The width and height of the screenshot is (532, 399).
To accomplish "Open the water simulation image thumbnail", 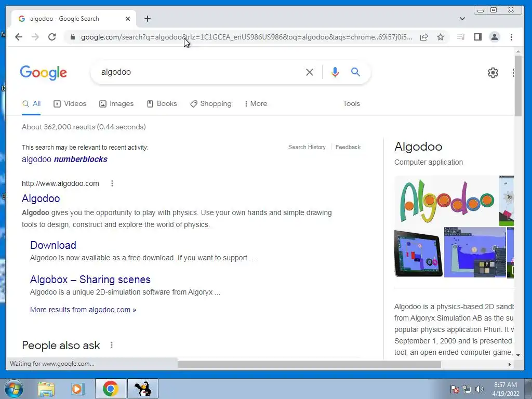I will (475, 252).
